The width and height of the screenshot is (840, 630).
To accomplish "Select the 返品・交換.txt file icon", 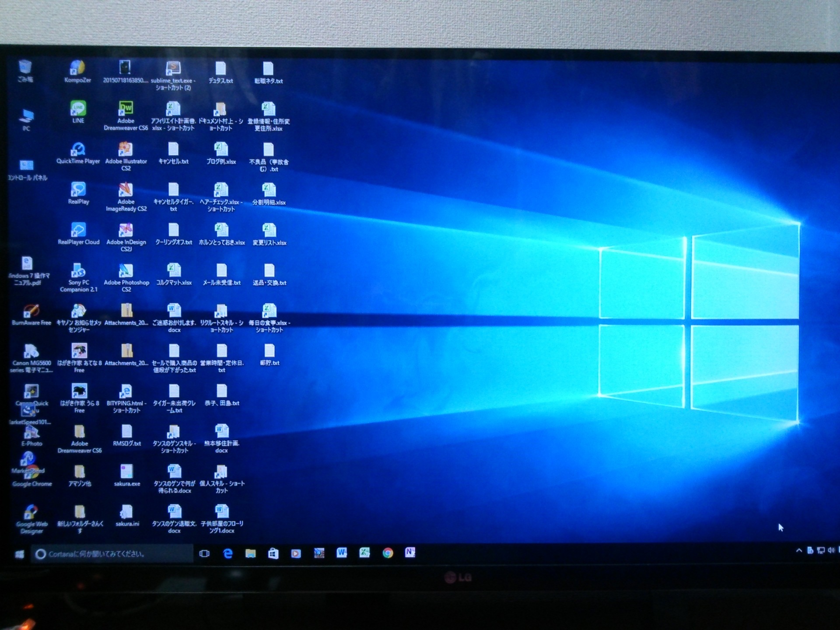I will [269, 275].
